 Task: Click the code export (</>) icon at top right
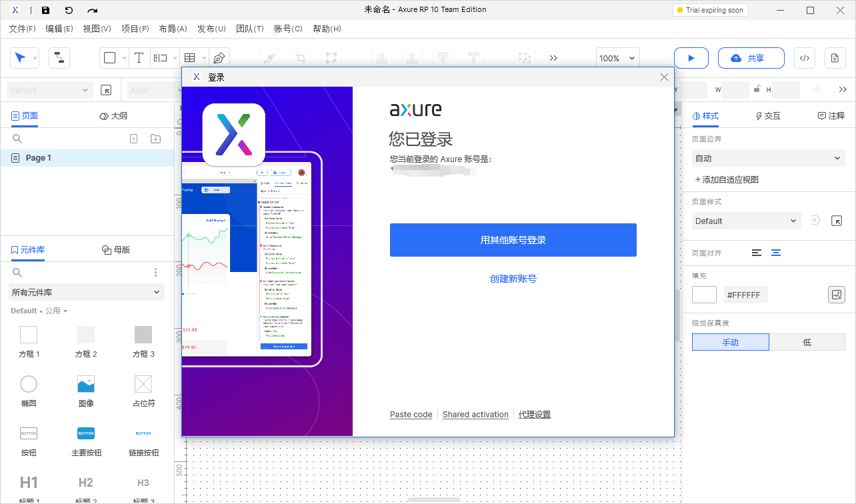(804, 58)
